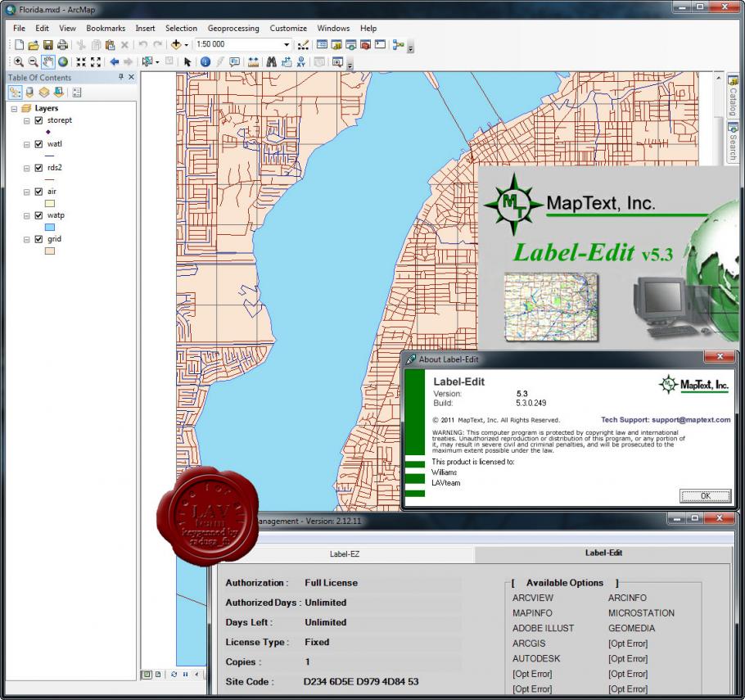745x700 pixels.
Task: Select the Zoom In tool
Action: point(19,61)
